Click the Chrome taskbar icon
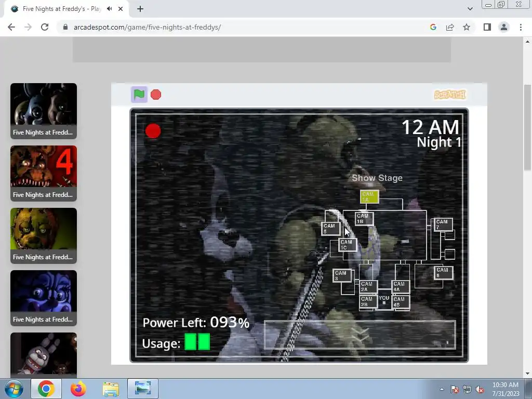 [46, 389]
